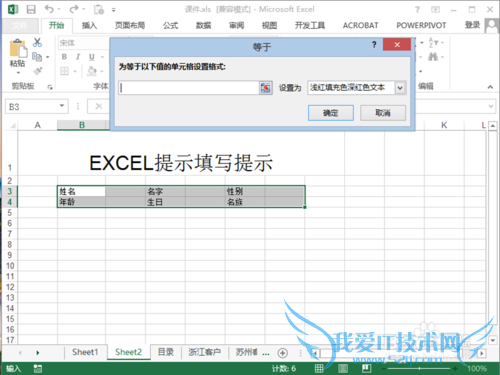500x375 pixels.
Task: Add a new sheet with plus icon
Action: coord(282,353)
